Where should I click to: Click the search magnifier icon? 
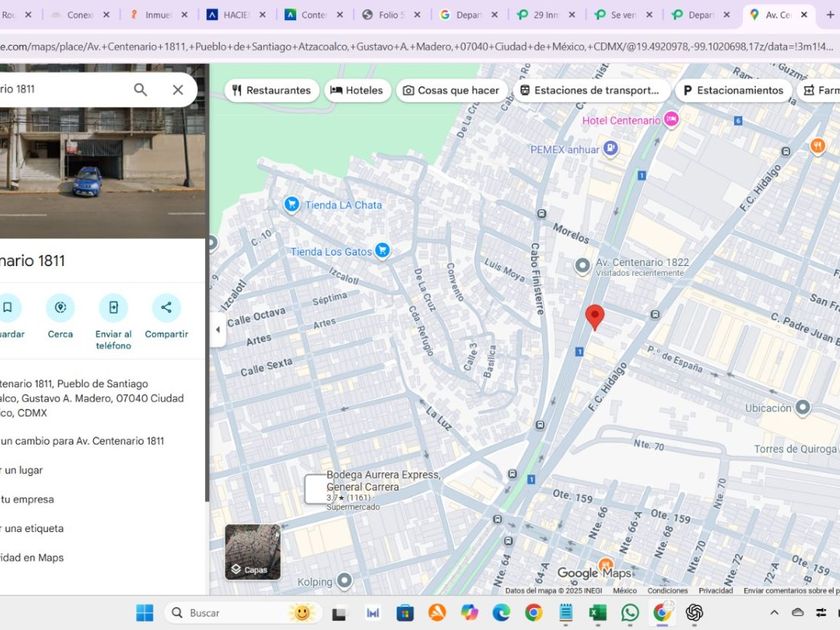[x=140, y=89]
